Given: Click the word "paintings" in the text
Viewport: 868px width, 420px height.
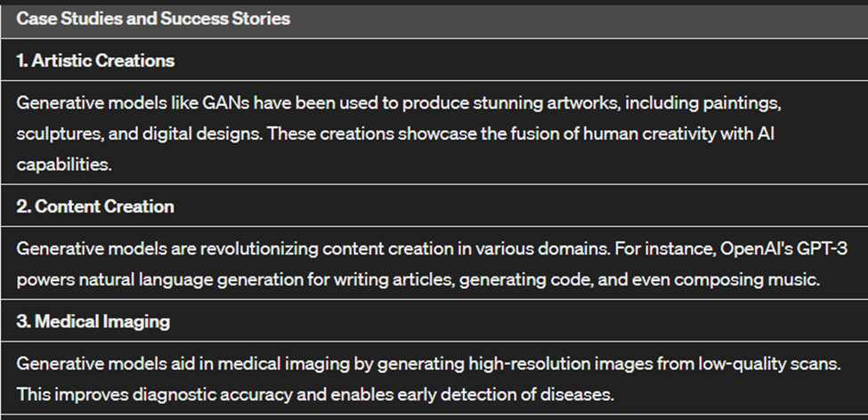Looking at the screenshot, I should pyautogui.click(x=742, y=104).
